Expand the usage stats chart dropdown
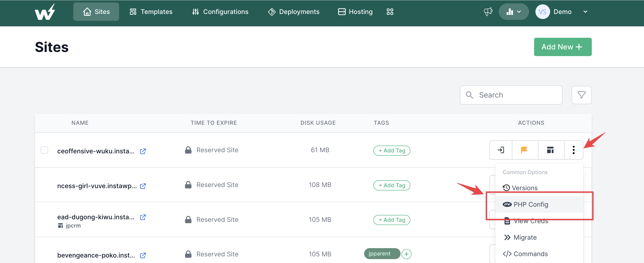Screen dimensions: 644x263 pyautogui.click(x=513, y=12)
